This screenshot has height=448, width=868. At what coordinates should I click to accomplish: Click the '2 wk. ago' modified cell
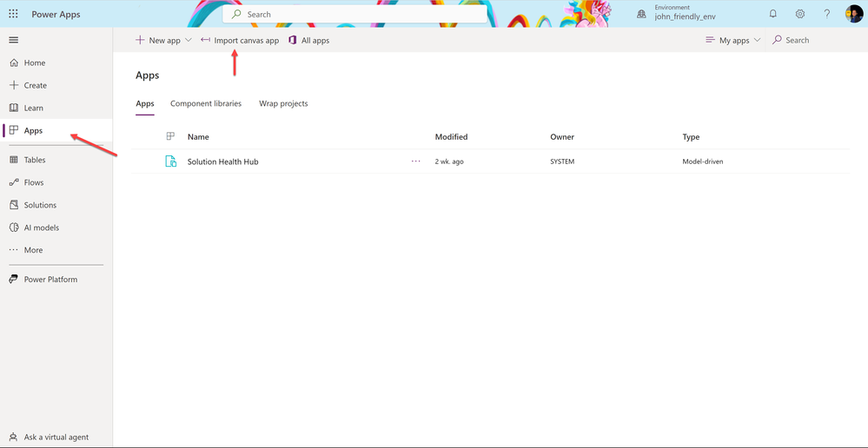point(449,161)
